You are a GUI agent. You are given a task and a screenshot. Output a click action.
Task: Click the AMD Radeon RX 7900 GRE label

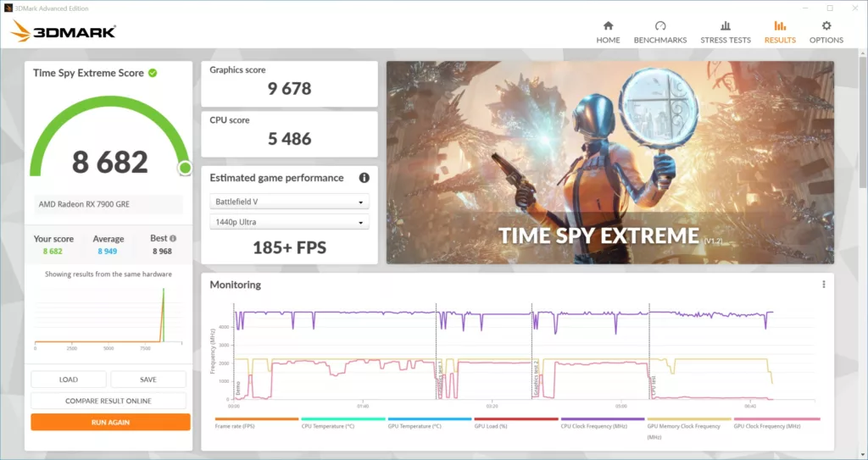pyautogui.click(x=84, y=204)
